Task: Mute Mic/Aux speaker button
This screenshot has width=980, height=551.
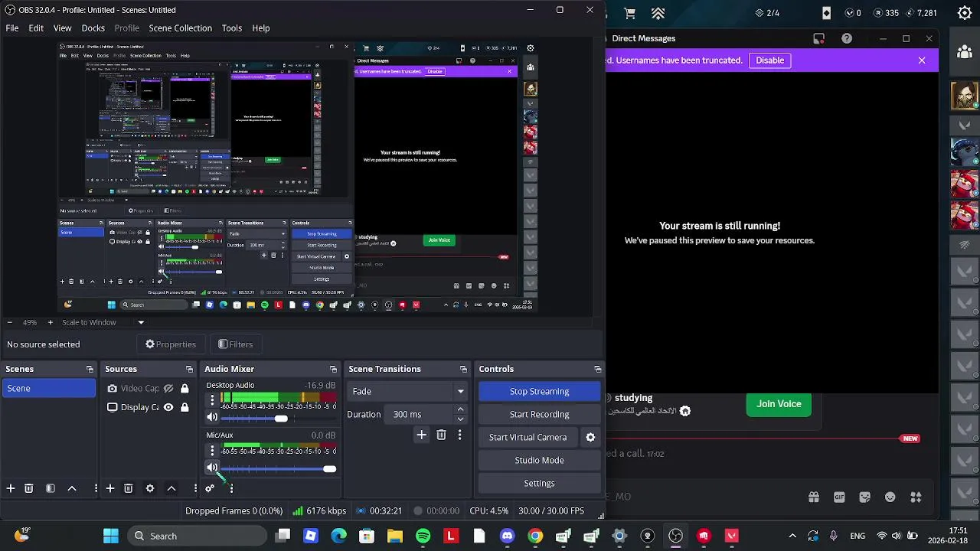Action: (x=212, y=468)
